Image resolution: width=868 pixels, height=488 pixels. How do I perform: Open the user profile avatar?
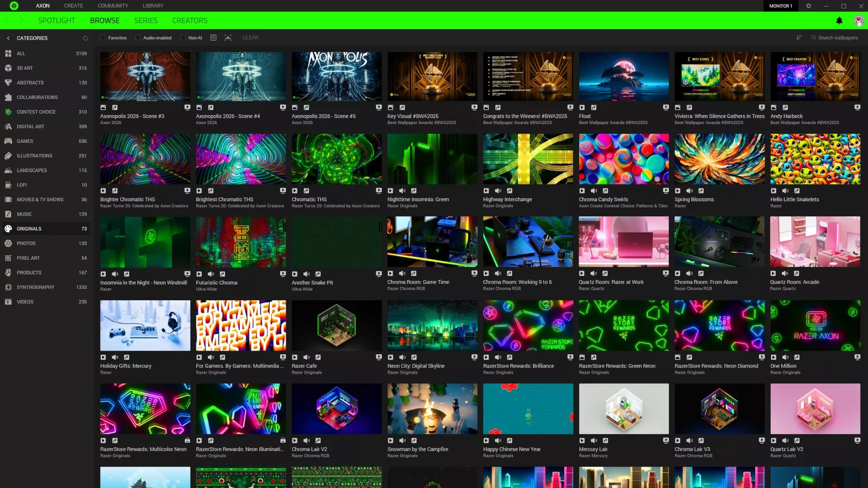859,20
